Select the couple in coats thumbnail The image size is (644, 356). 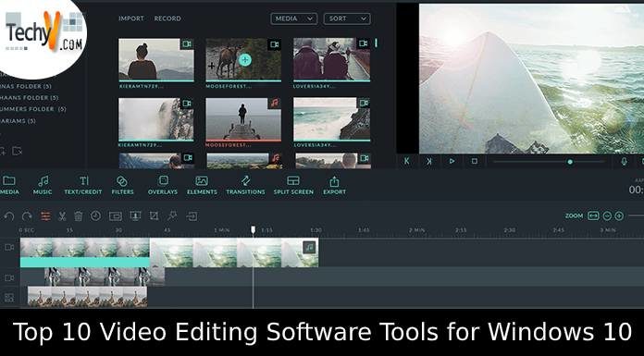(x=332, y=60)
